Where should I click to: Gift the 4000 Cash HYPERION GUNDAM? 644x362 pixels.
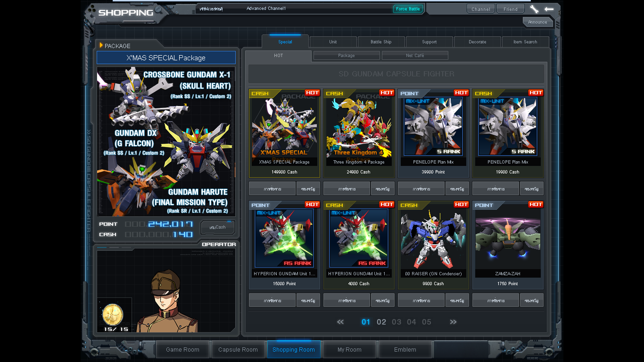tap(383, 300)
